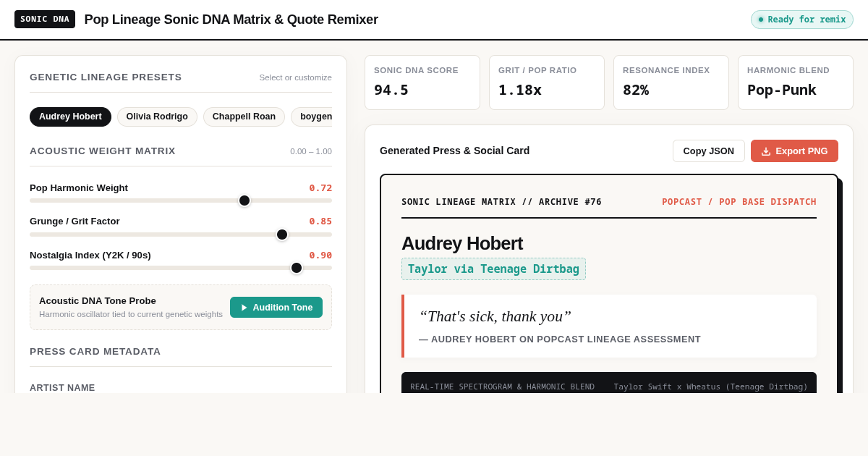Click the Export PNG button
The height and width of the screenshot is (456, 868).
click(794, 151)
